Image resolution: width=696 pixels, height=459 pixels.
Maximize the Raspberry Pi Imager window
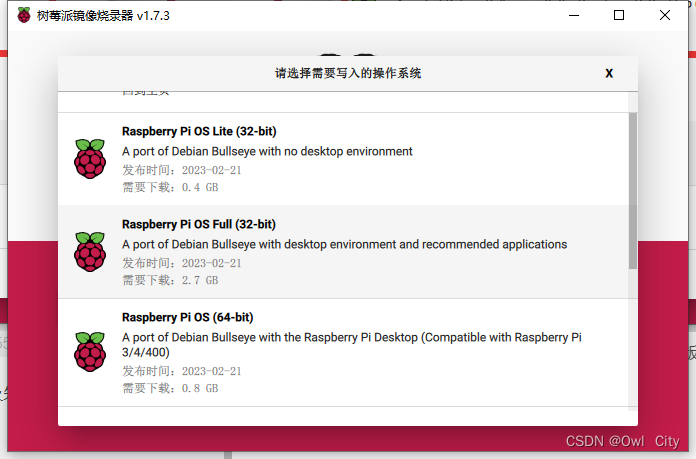click(619, 16)
